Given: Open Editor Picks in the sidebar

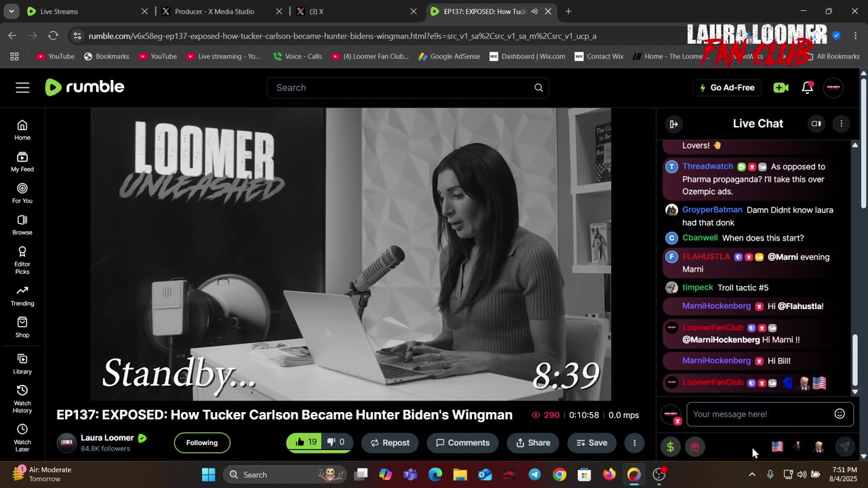Looking at the screenshot, I should [22, 260].
